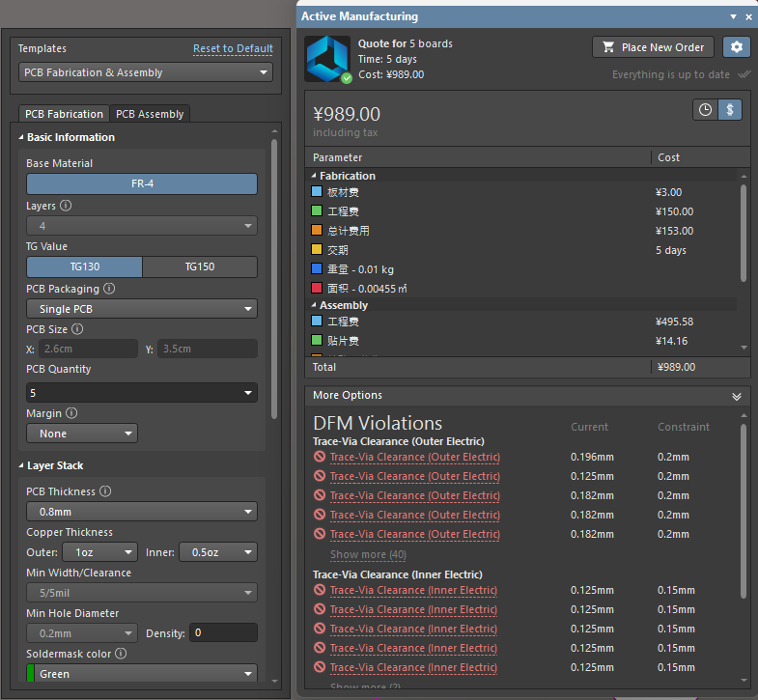Click the PCB Packaging info icon
Image resolution: width=758 pixels, height=700 pixels.
[109, 289]
